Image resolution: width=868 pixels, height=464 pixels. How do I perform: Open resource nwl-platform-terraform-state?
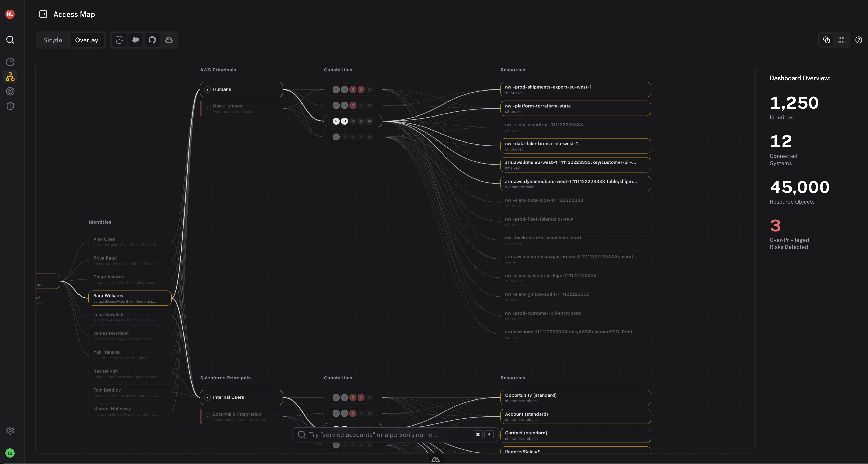pos(575,109)
